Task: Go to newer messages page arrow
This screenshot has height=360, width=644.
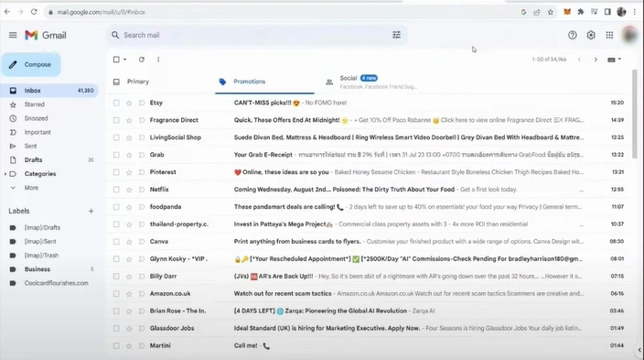Action: pos(579,60)
